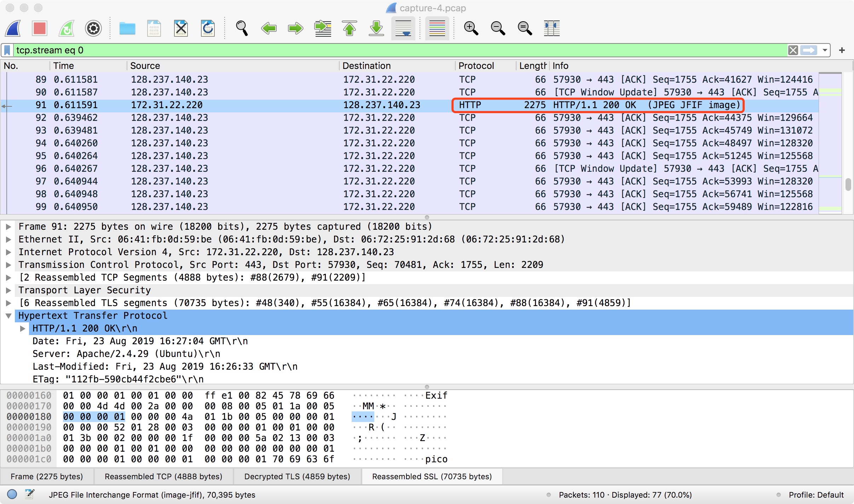Sort by the Source column header

(233, 66)
